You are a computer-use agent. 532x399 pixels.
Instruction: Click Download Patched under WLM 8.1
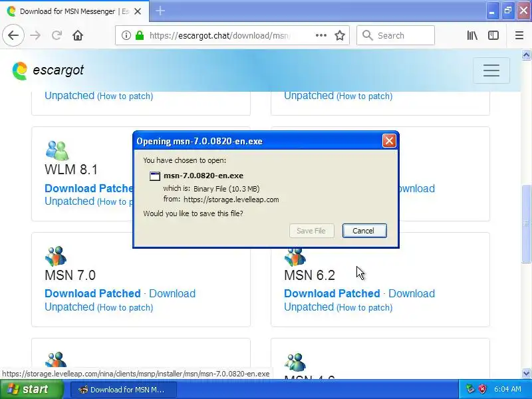tap(89, 188)
